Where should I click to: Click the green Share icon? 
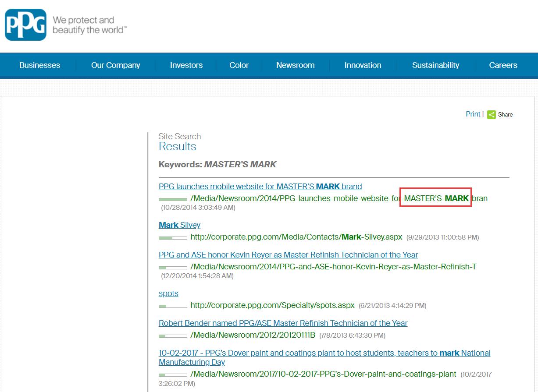pyautogui.click(x=492, y=115)
